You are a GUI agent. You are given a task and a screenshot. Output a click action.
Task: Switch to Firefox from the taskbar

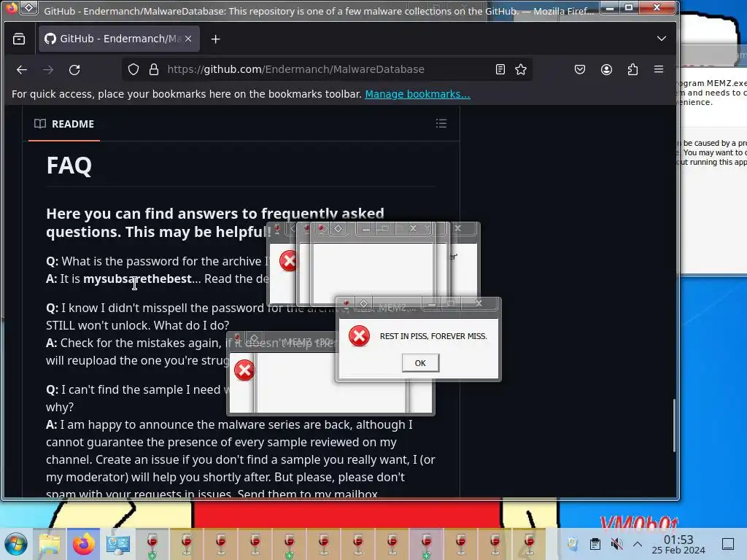tap(83, 544)
